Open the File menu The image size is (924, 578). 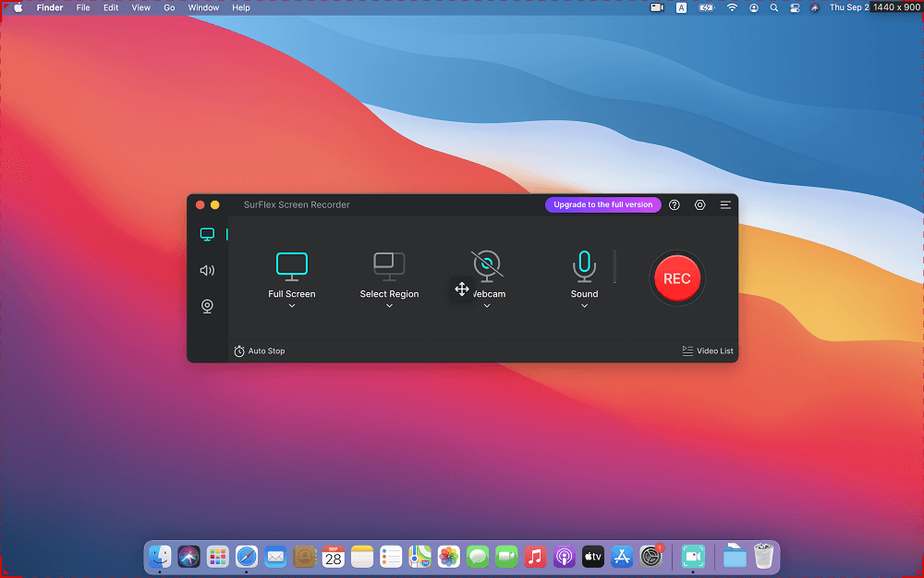83,7
